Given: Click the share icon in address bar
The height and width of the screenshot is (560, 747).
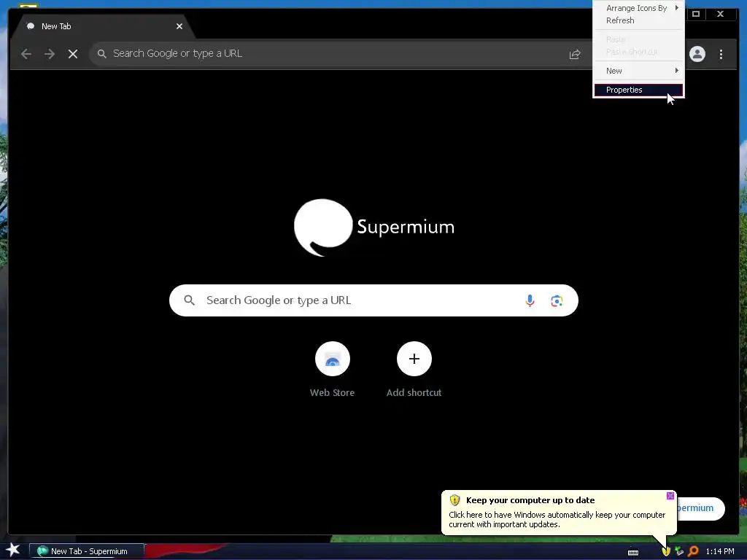Looking at the screenshot, I should [x=575, y=54].
